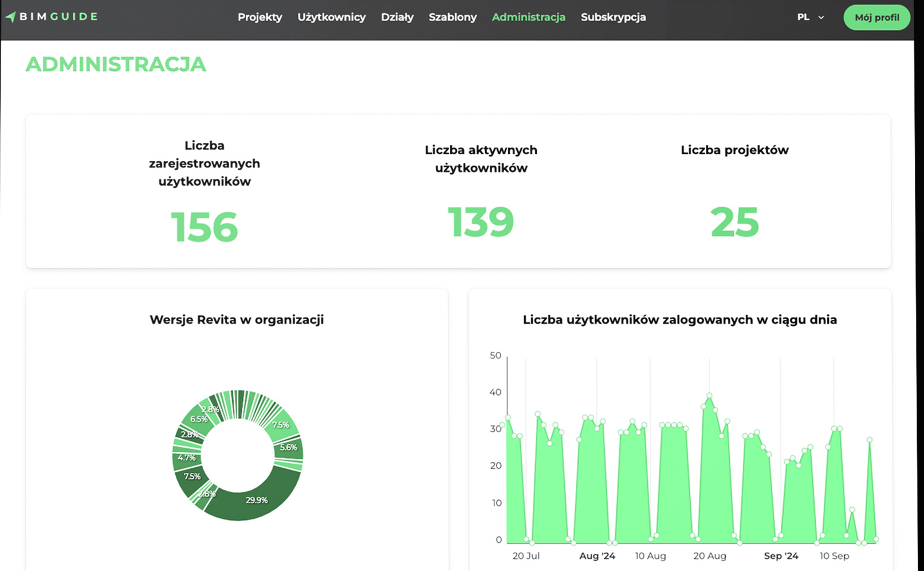
Task: Click the language selector chevron arrow
Action: (821, 18)
